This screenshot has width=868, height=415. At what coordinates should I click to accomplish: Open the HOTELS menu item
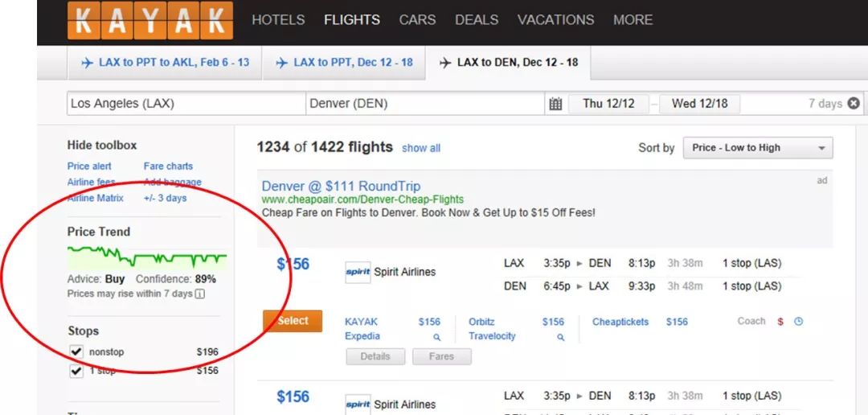[x=278, y=20]
